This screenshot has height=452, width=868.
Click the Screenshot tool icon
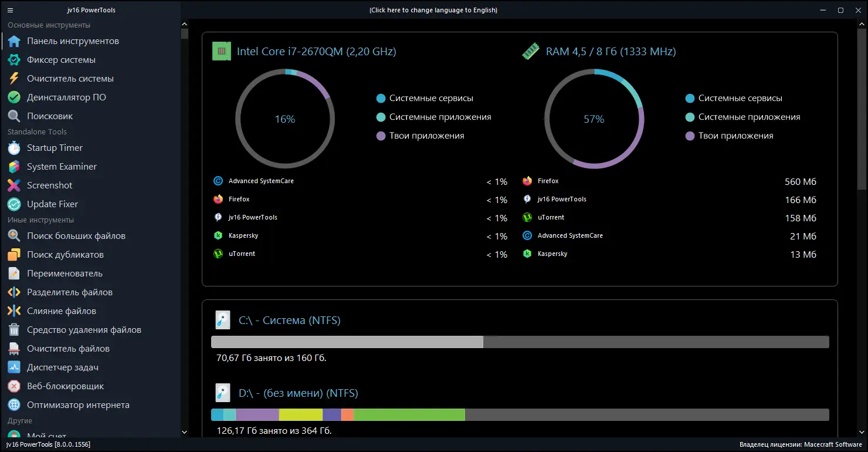pos(14,185)
